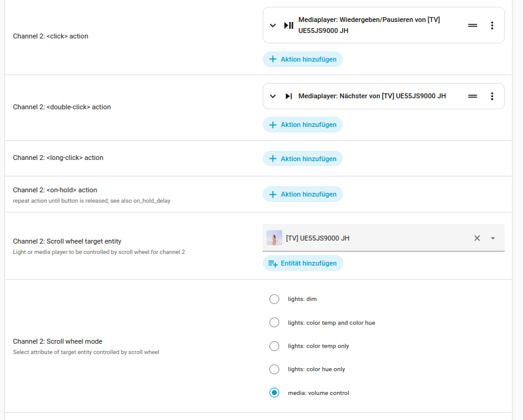The width and height of the screenshot is (523, 420).
Task: Open three-dot menu for Nächster action
Action: [x=492, y=96]
